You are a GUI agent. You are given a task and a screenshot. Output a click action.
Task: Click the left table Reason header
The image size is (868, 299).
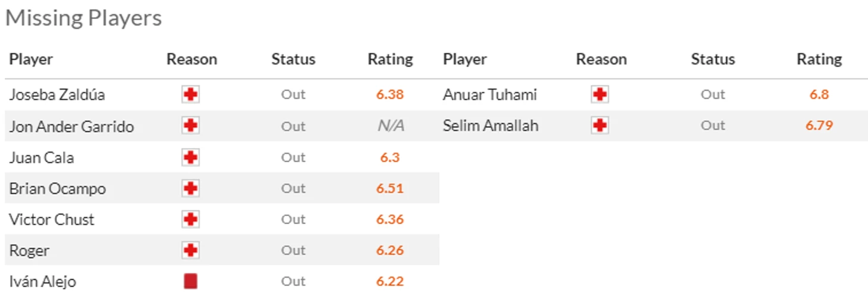(191, 59)
